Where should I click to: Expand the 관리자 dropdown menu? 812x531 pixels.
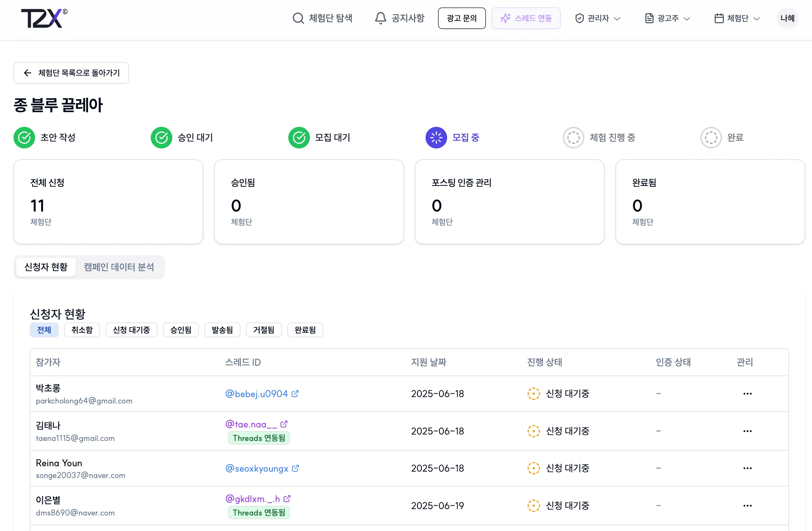598,18
